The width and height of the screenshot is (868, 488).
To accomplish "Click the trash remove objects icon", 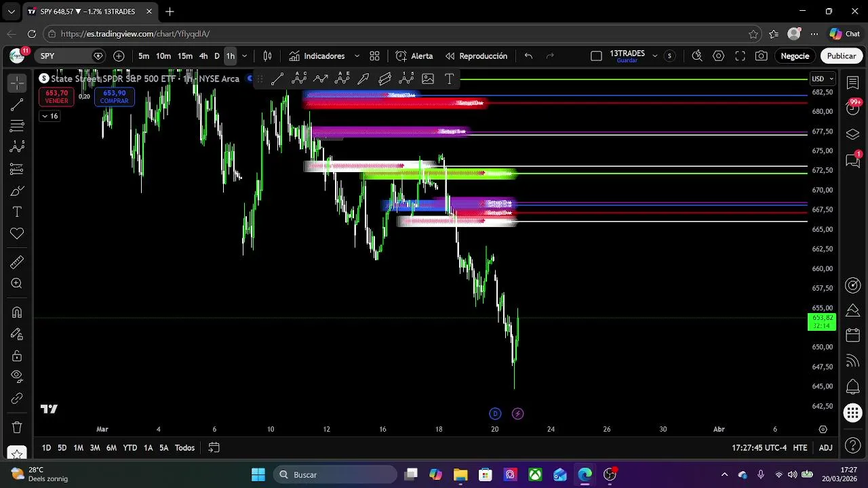I will (17, 428).
